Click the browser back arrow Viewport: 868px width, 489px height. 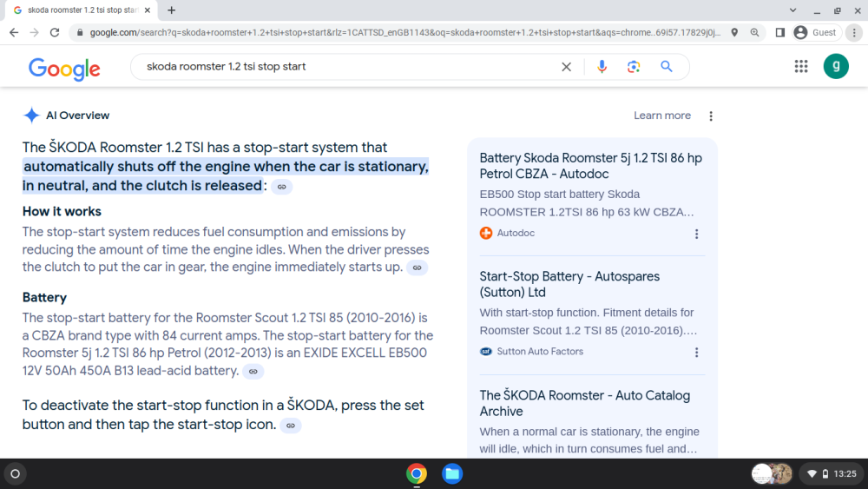tap(14, 33)
